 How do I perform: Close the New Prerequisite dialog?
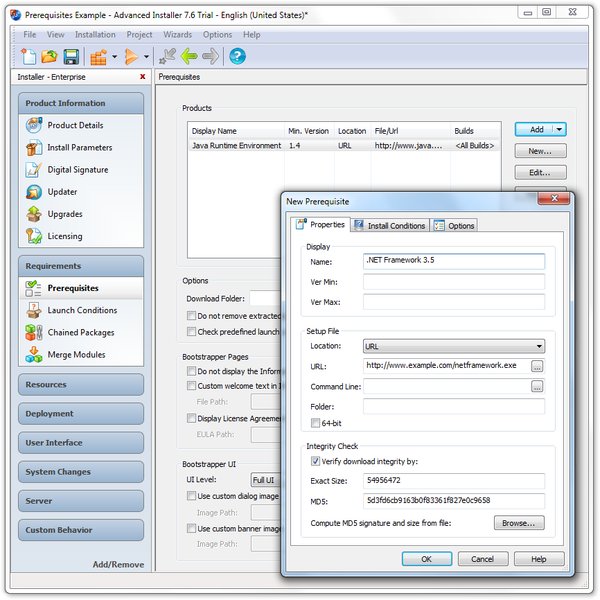pos(554,198)
